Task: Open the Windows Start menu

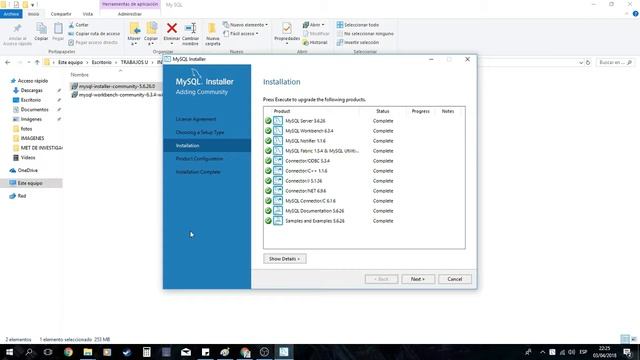Action: pos(9,352)
